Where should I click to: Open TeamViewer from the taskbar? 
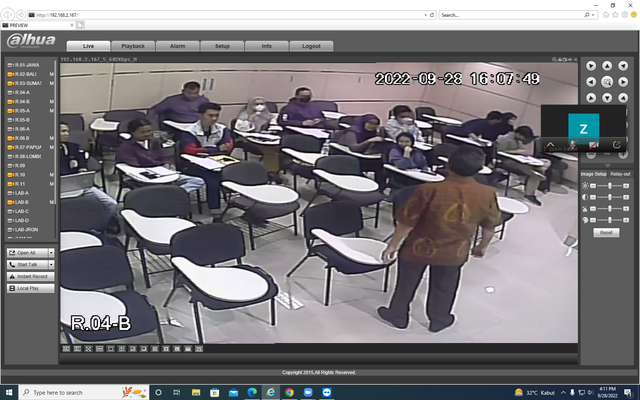pos(327,392)
